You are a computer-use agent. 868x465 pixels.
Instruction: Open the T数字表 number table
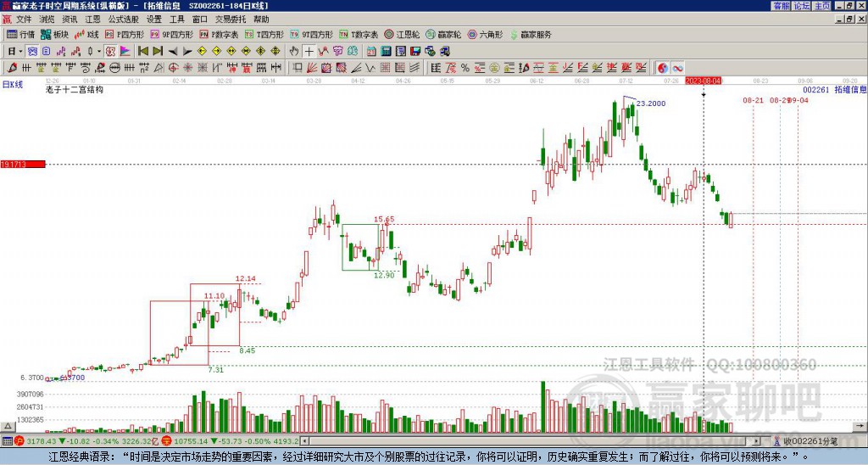coord(359,34)
